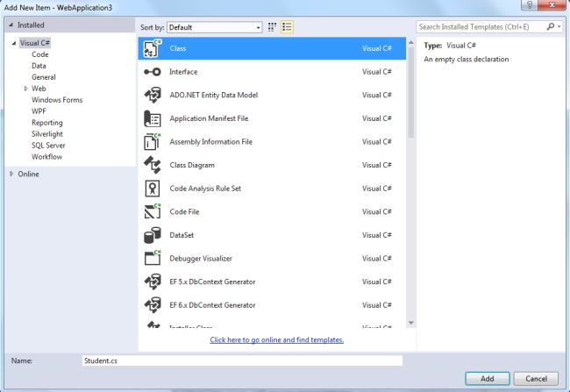Collapse the Installed section
Image resolution: width=570 pixels, height=392 pixels.
point(11,25)
